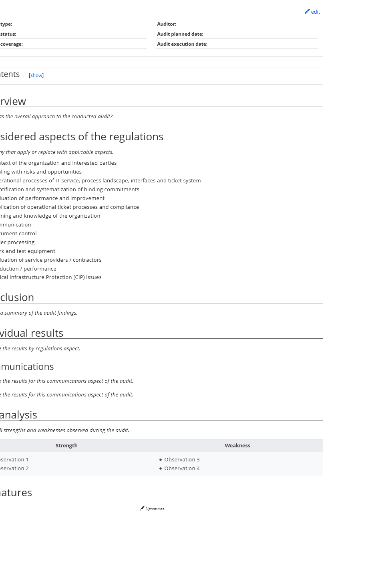
Task: Click the work and test equipment item
Action: [28, 251]
